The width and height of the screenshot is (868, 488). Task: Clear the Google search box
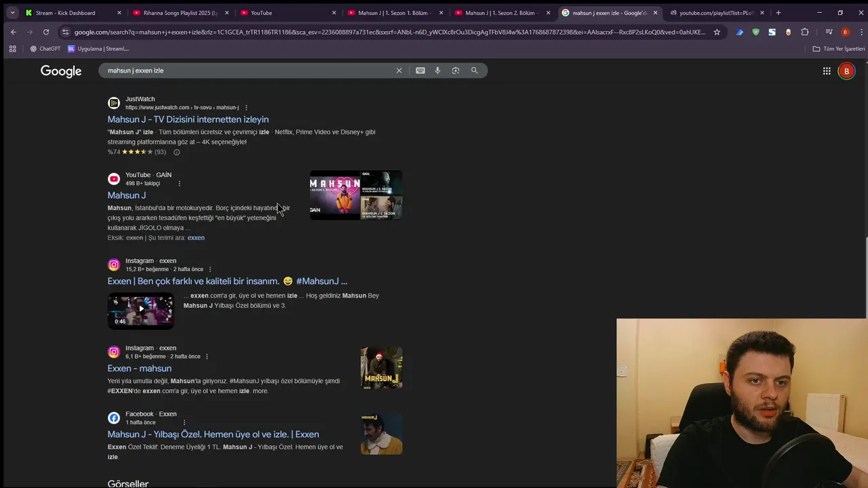pos(399,70)
